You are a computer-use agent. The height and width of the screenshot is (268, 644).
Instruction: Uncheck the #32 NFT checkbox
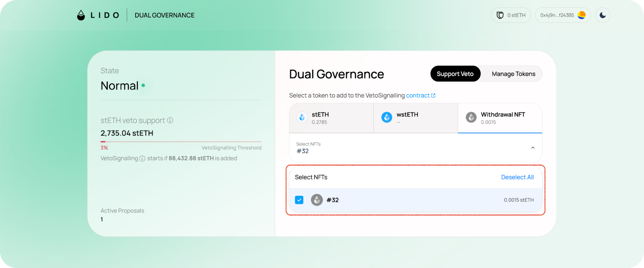(299, 200)
